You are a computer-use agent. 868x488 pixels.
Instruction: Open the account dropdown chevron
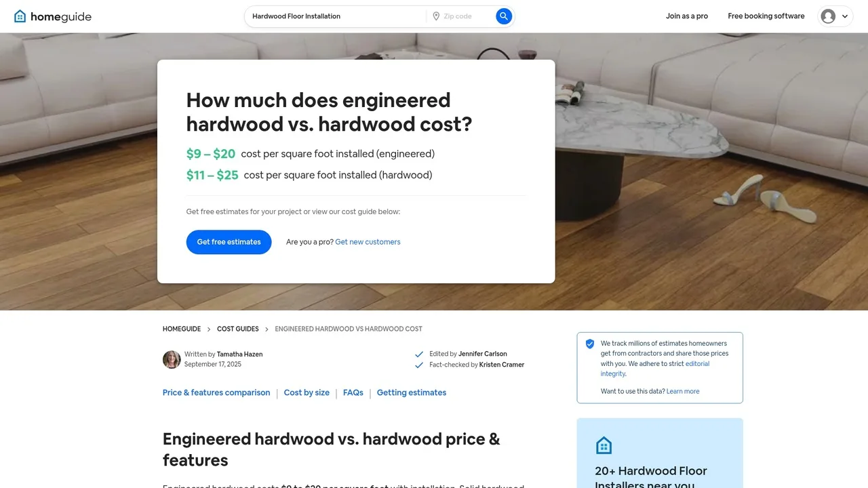(x=846, y=16)
